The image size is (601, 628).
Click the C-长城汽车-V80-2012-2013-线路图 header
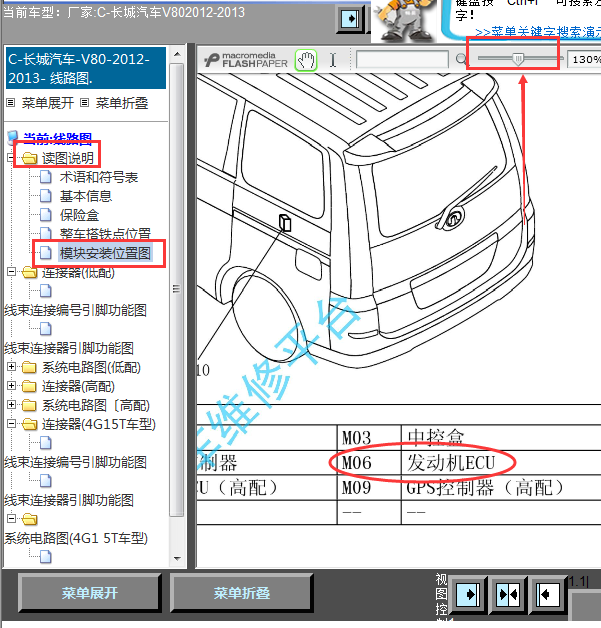pos(86,68)
